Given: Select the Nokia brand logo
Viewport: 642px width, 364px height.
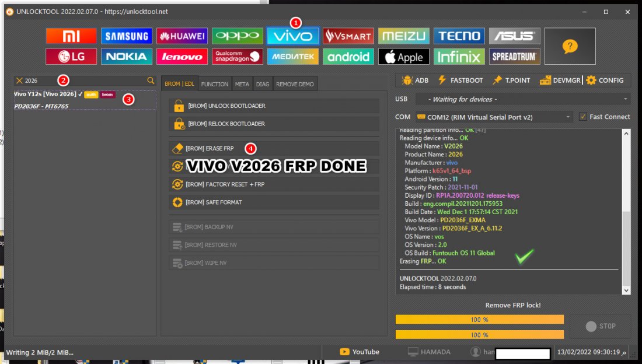Looking at the screenshot, I should [127, 57].
